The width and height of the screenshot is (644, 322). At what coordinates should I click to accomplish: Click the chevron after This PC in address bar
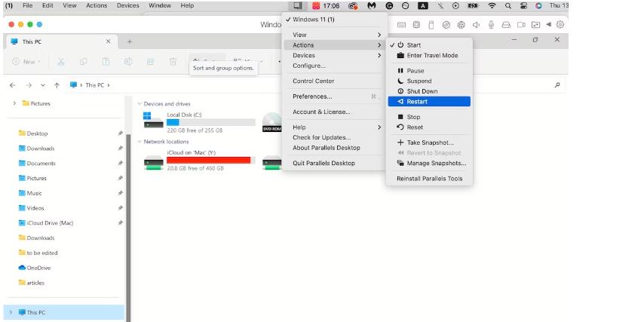click(x=109, y=85)
